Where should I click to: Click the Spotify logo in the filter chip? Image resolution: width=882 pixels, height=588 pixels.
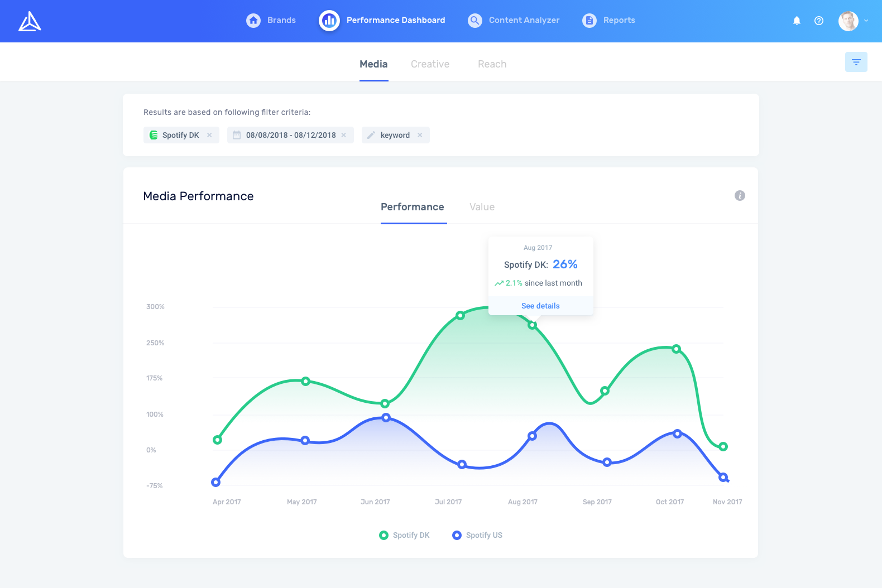154,135
